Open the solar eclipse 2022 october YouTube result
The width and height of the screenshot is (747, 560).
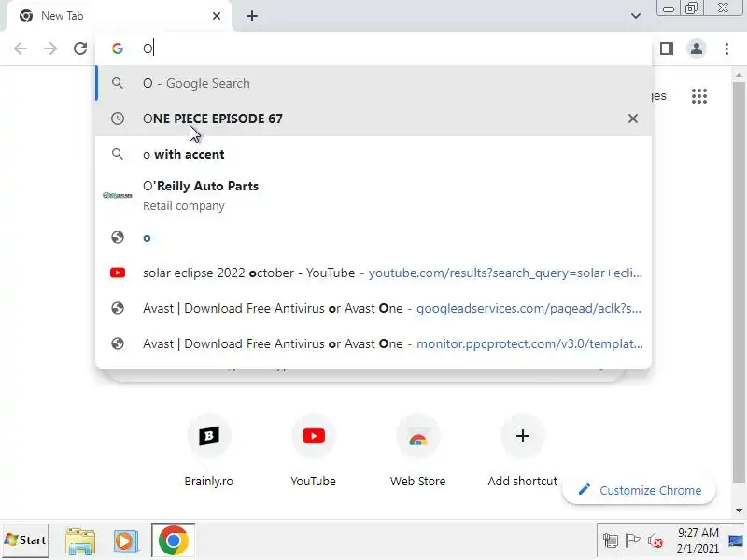pyautogui.click(x=373, y=273)
